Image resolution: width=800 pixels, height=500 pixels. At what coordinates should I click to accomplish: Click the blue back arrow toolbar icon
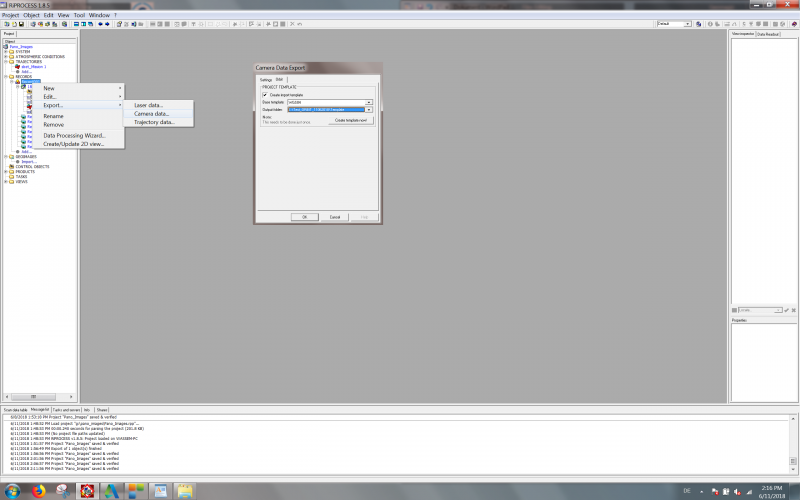101,24
